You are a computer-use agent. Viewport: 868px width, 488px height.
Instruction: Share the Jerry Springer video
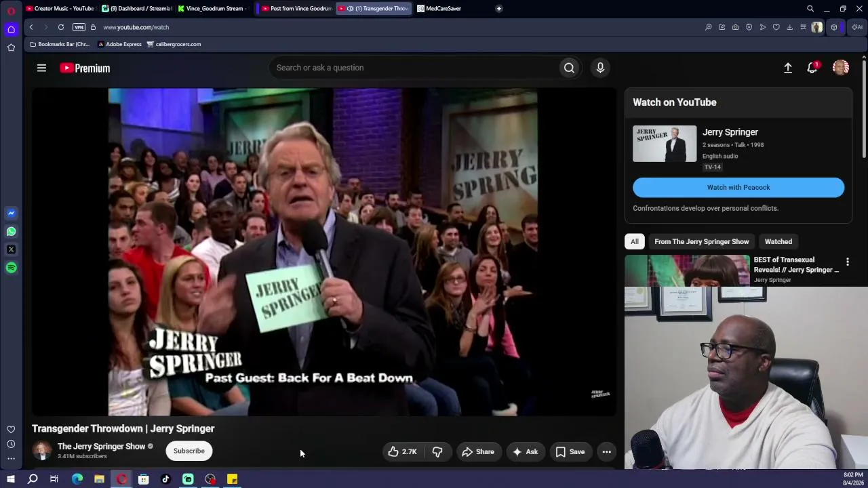tap(478, 451)
